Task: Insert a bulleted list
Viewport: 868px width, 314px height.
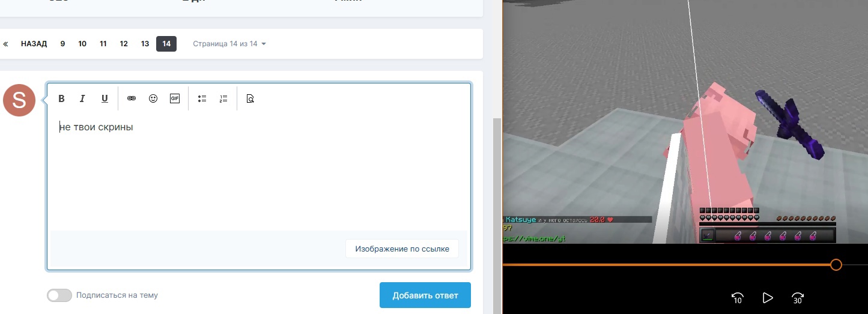Action: click(x=202, y=98)
